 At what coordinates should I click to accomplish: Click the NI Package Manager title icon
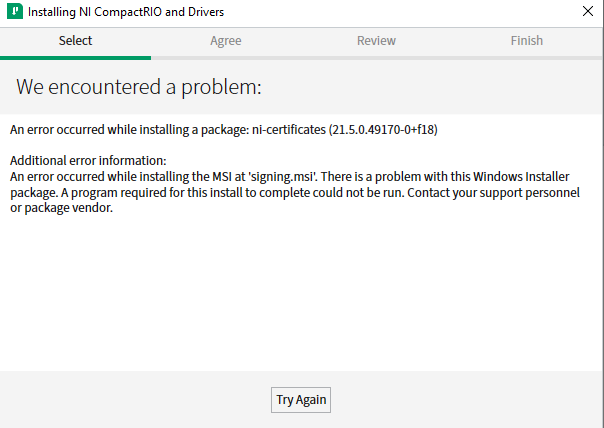pyautogui.click(x=15, y=12)
